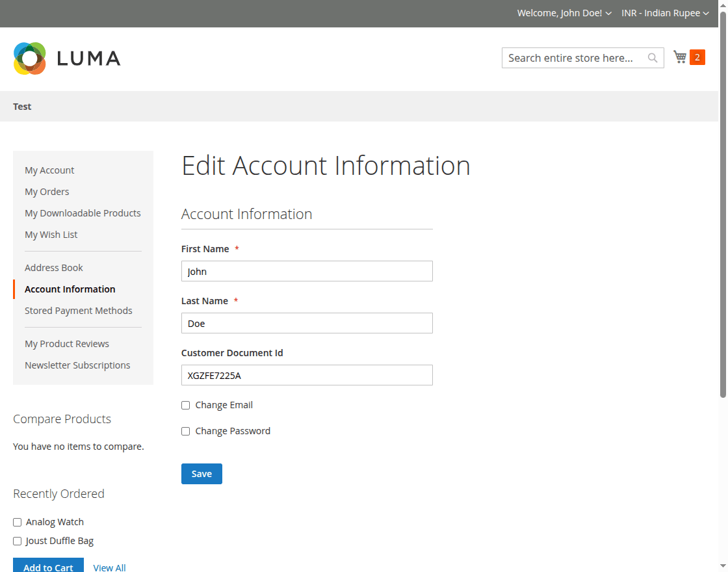View All recently ordered items
The height and width of the screenshot is (572, 728).
[x=109, y=567]
